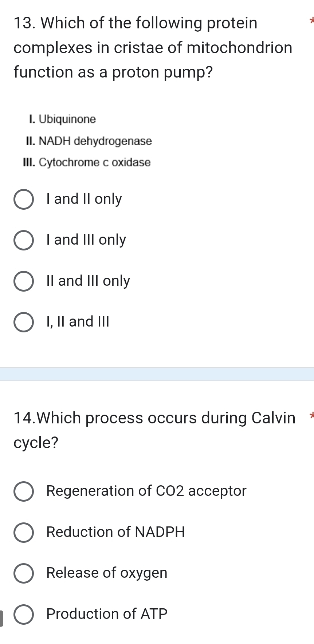Select the "I, II and III" option
This screenshot has width=314, height=644.
pyautogui.click(x=24, y=321)
